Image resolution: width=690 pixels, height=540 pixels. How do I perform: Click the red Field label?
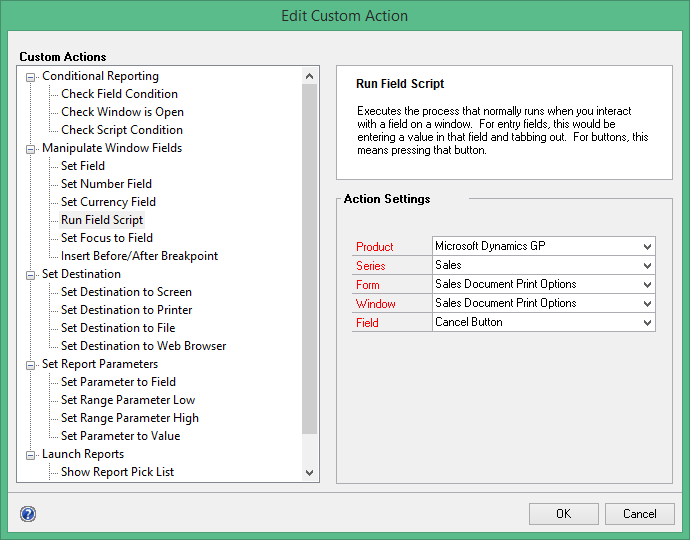tap(367, 323)
